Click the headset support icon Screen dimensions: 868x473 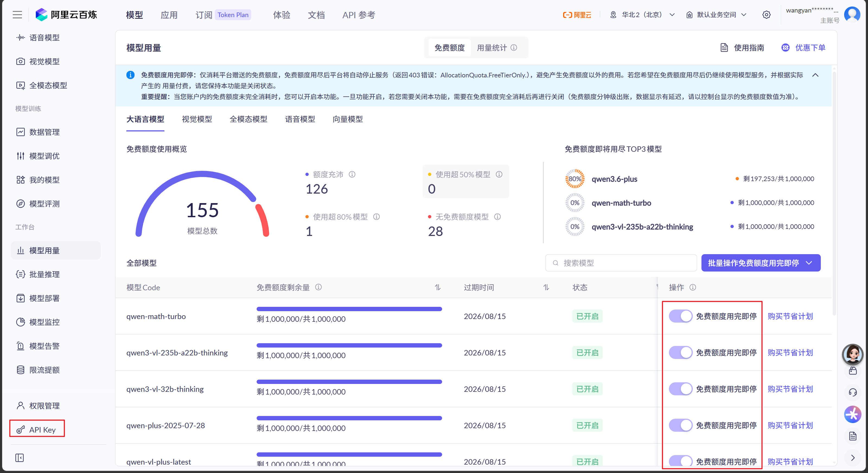coord(853,392)
